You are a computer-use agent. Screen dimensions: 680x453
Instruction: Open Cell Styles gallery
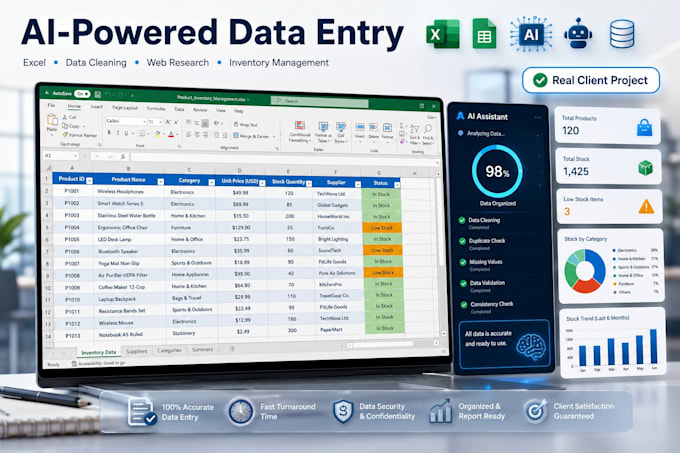click(x=340, y=133)
